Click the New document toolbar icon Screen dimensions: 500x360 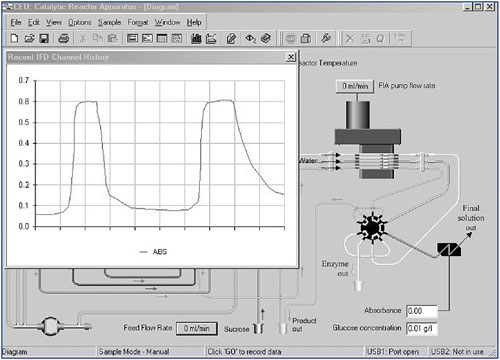[14, 39]
